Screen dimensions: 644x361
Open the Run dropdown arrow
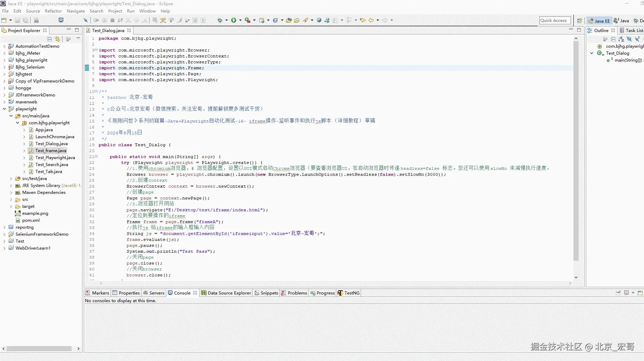click(x=240, y=20)
